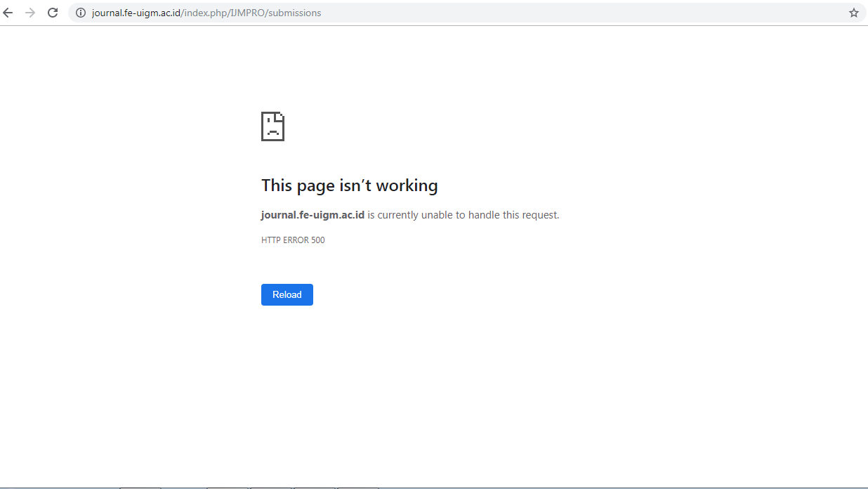
Task: Click empty address bar space before the star
Action: click(632, 13)
